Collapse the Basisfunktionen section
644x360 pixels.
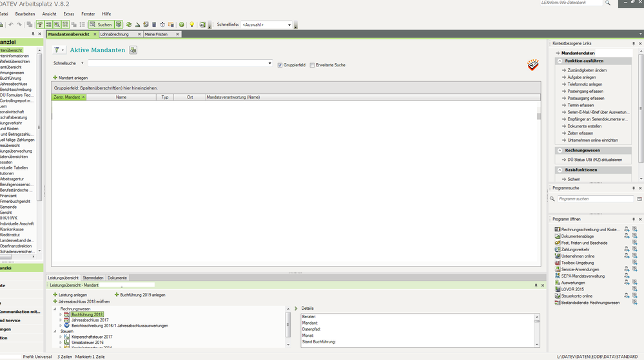pyautogui.click(x=560, y=169)
